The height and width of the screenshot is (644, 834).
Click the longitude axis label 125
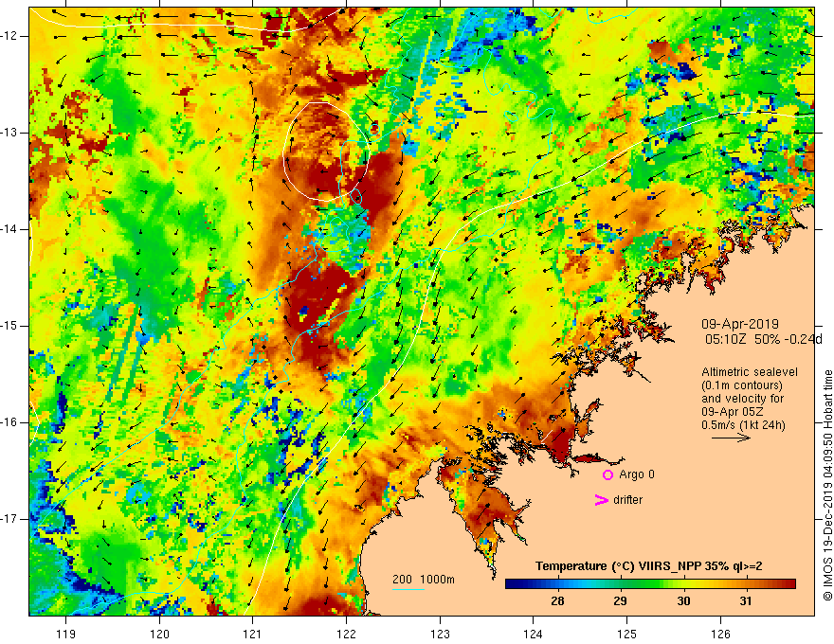tap(627, 634)
